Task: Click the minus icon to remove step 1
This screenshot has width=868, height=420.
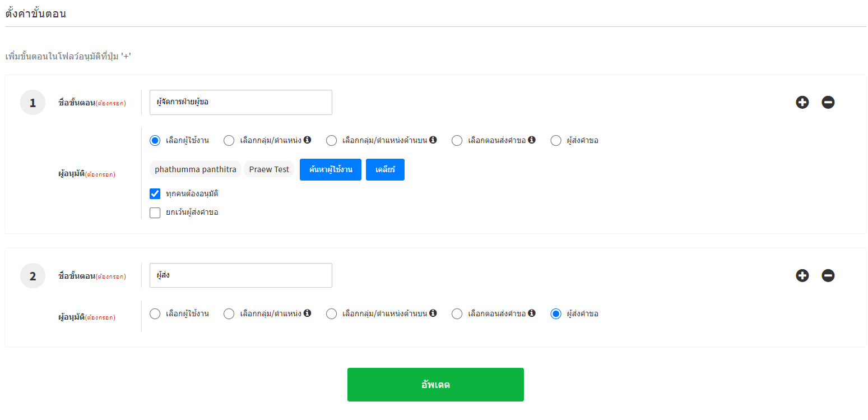Action: coord(828,102)
